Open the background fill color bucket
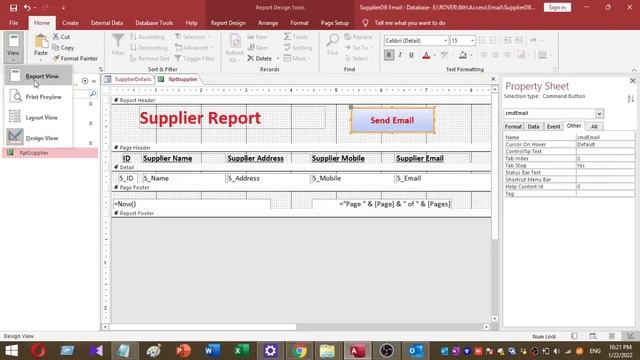640x360 pixels. [462, 55]
